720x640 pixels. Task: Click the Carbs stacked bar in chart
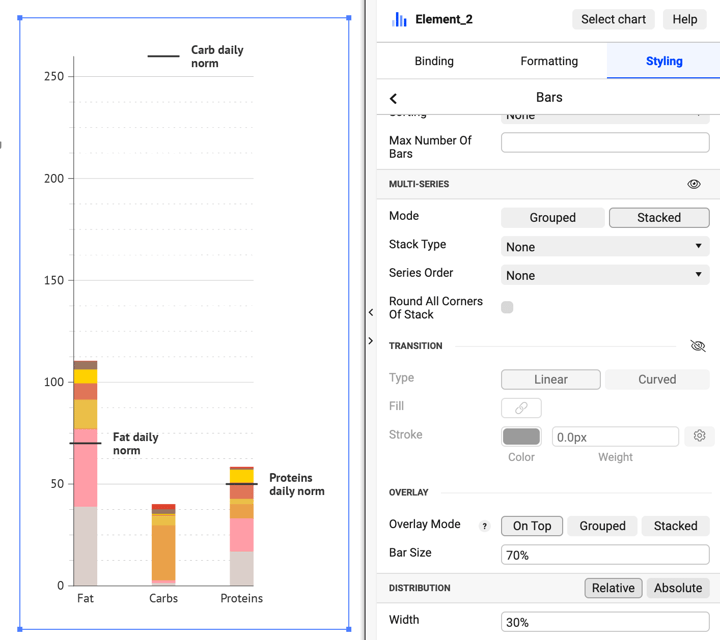pyautogui.click(x=163, y=545)
